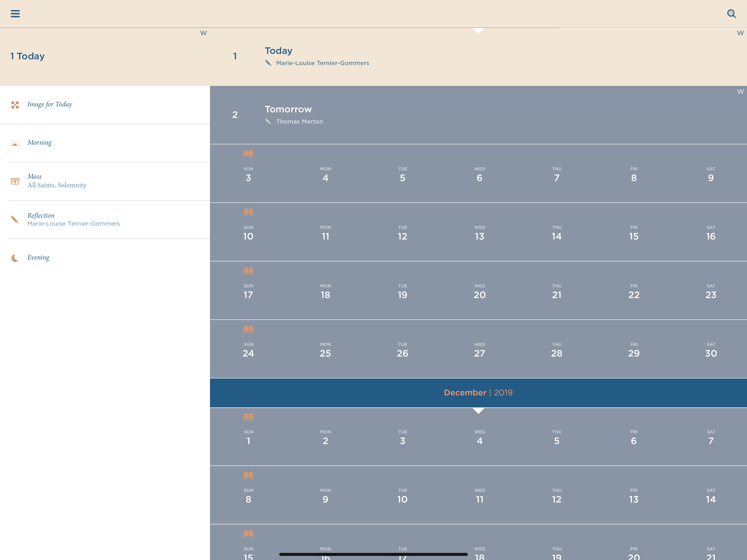Tap the feather icon in the Today row

tap(268, 63)
